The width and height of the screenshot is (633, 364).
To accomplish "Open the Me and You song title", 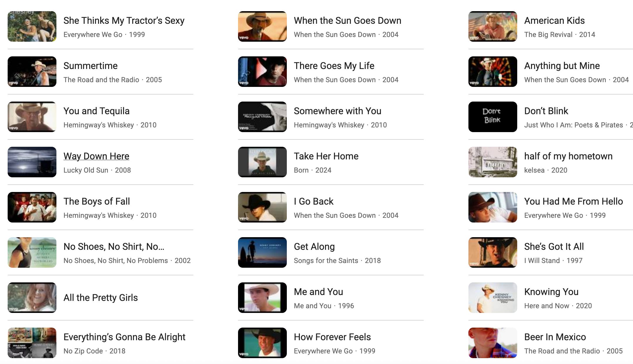I will tap(319, 292).
